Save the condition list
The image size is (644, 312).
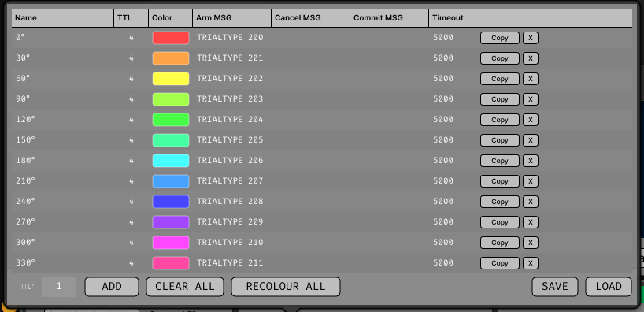click(555, 287)
